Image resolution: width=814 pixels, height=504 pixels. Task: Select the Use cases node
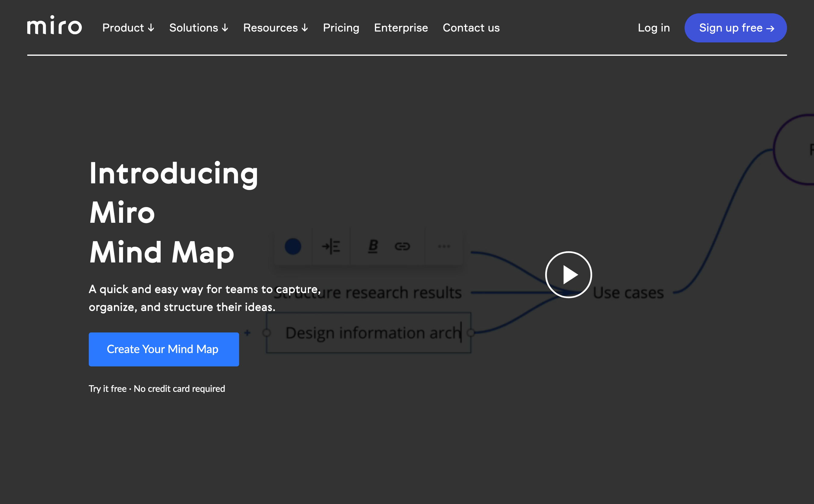pos(628,293)
